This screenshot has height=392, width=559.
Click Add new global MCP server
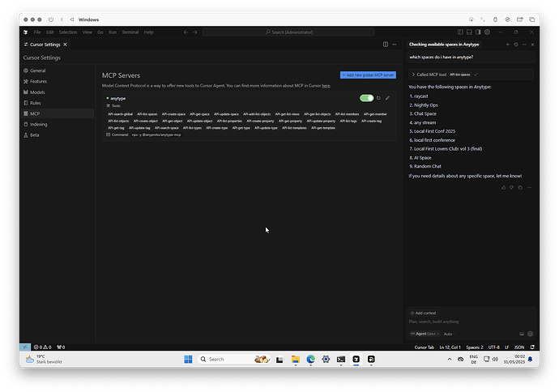(x=368, y=75)
